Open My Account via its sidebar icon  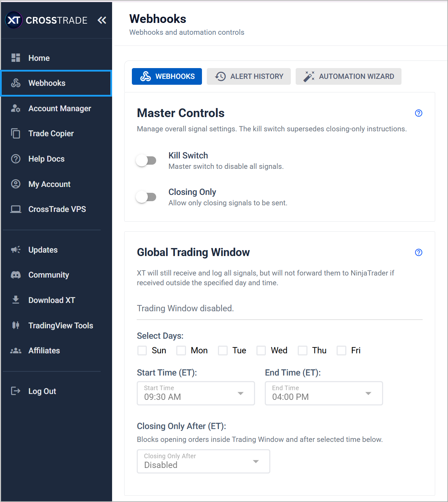pos(16,184)
